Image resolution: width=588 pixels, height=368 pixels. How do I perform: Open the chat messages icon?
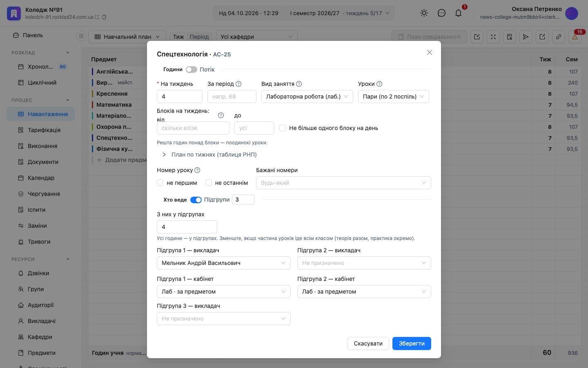click(441, 13)
